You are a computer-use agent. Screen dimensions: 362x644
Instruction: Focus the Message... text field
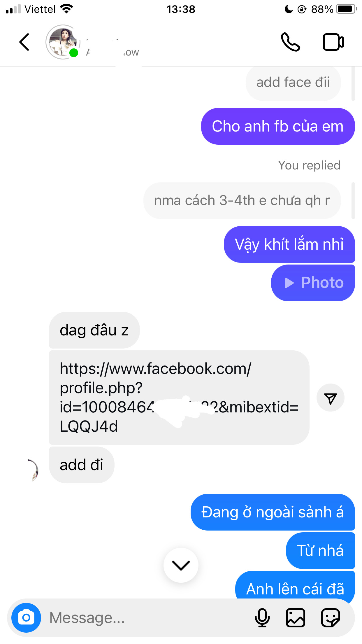[146, 617]
